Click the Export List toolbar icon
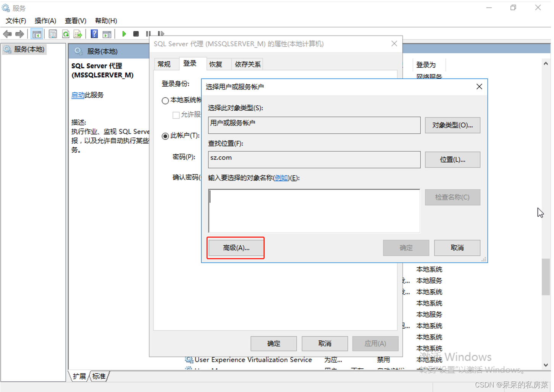This screenshot has width=554, height=392. click(x=78, y=34)
